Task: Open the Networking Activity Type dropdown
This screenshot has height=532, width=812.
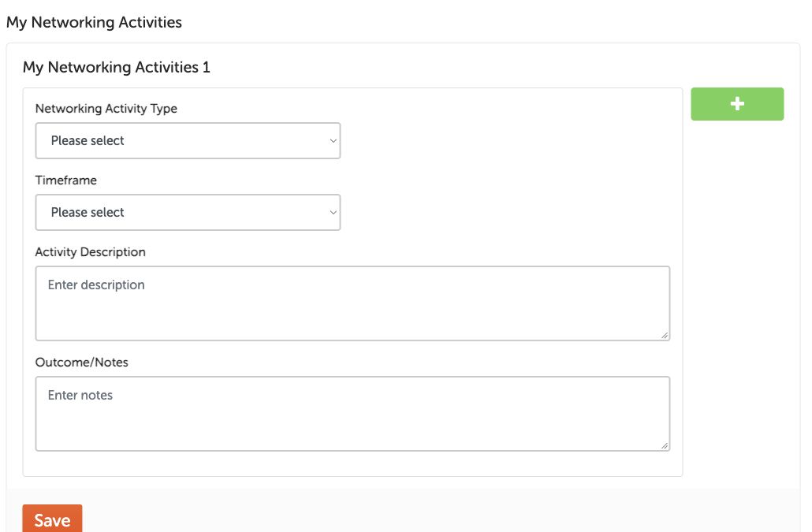Action: click(188, 141)
